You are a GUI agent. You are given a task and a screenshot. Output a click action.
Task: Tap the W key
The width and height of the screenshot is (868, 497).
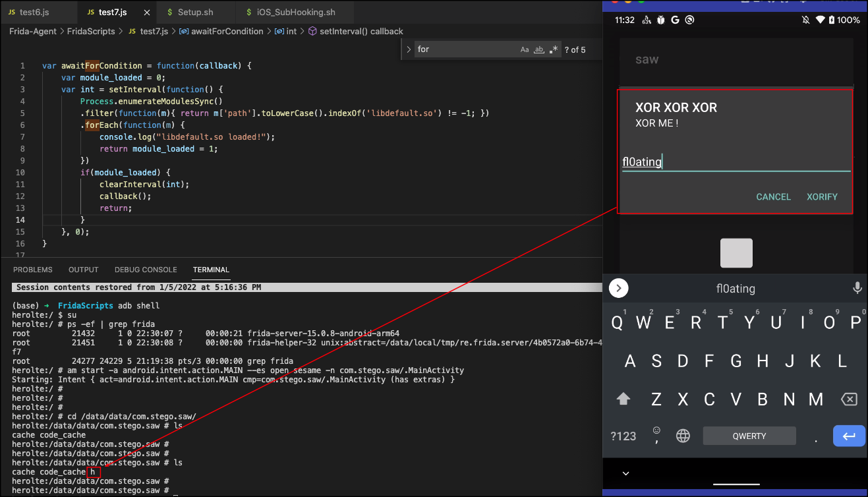point(643,322)
